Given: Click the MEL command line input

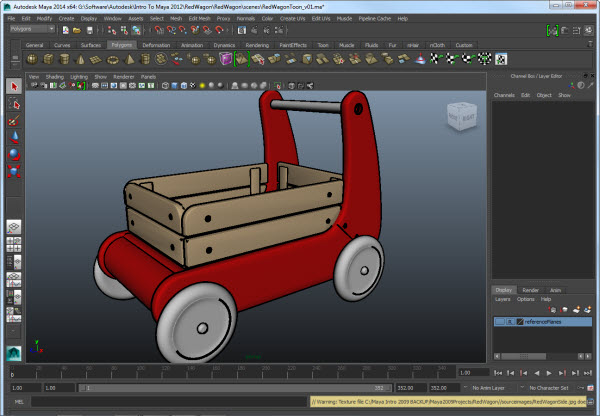Looking at the screenshot, I should pos(169,402).
